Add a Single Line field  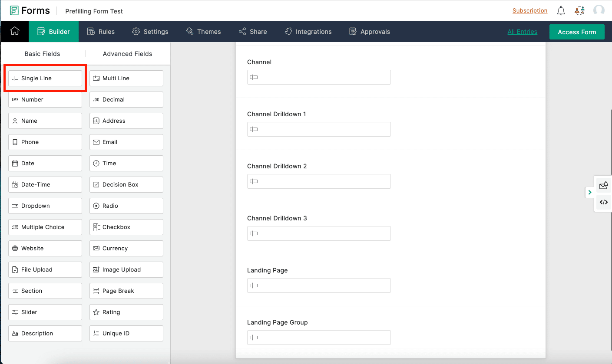pyautogui.click(x=45, y=78)
